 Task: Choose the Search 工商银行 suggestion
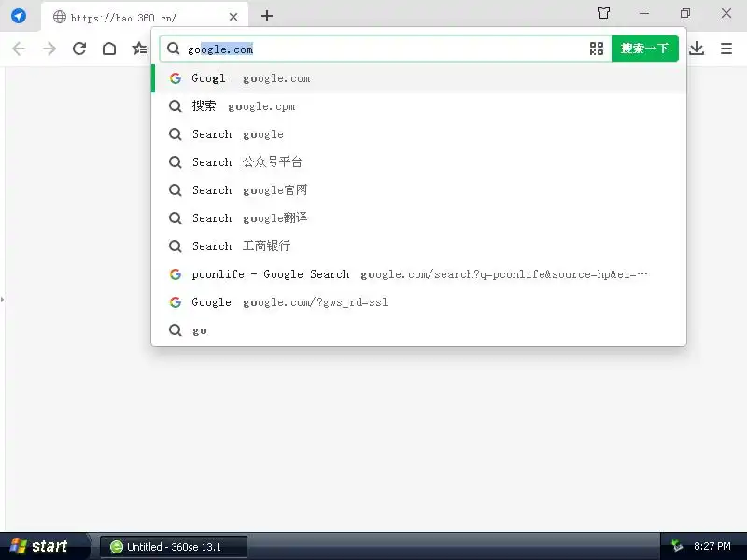point(418,246)
